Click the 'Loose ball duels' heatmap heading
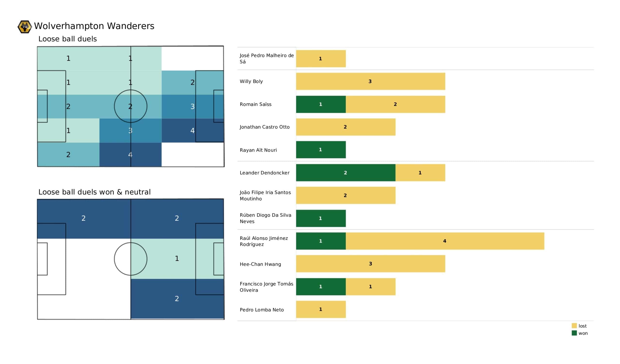This screenshot has width=620, height=364. 67,39
